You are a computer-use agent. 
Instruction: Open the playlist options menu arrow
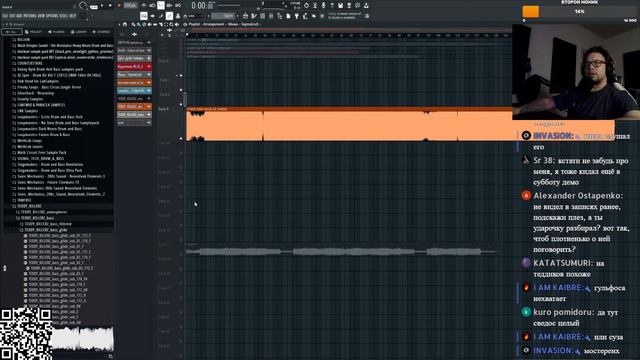(119, 24)
